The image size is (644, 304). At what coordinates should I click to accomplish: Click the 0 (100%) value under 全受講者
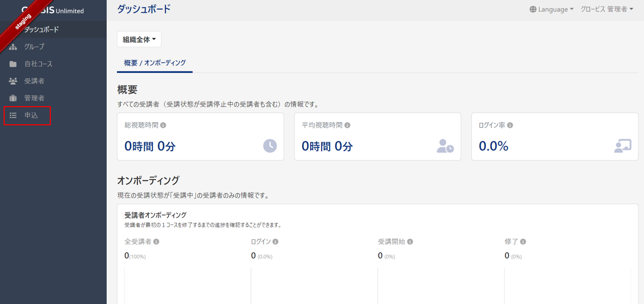point(135,256)
